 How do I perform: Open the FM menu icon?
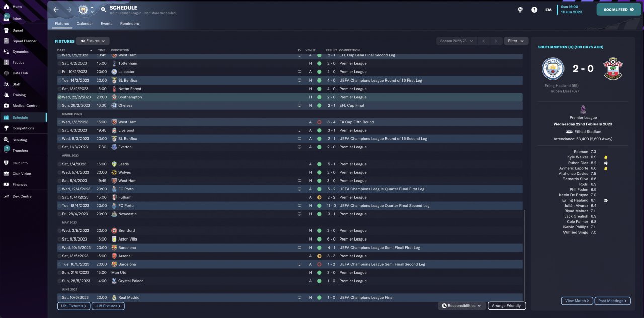548,9
